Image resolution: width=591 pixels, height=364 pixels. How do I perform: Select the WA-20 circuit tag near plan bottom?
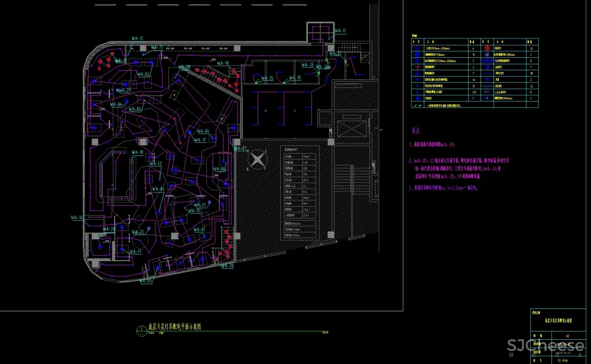[x=227, y=266]
